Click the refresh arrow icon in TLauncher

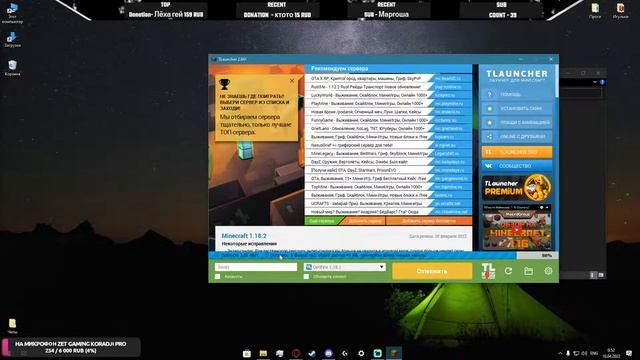click(508, 271)
